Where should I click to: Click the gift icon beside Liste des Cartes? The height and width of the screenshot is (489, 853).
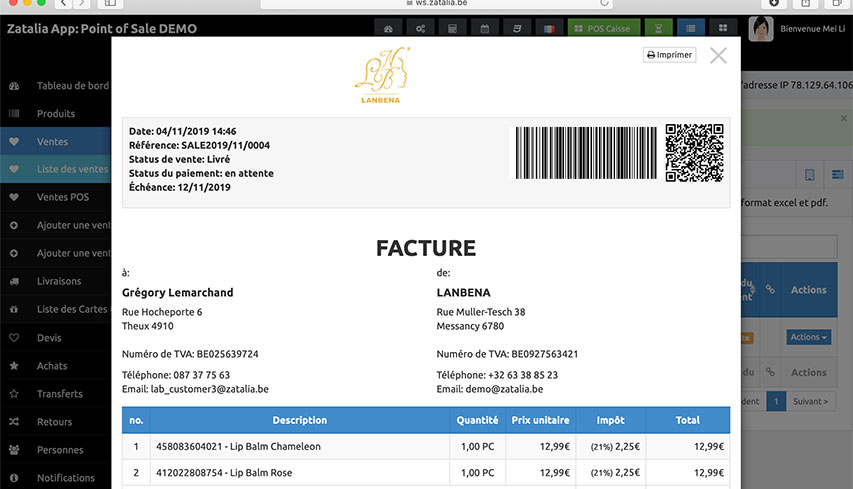pos(14,309)
